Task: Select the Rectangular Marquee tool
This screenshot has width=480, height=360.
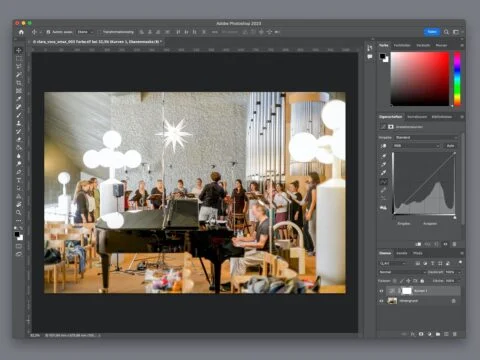Action: point(19,58)
